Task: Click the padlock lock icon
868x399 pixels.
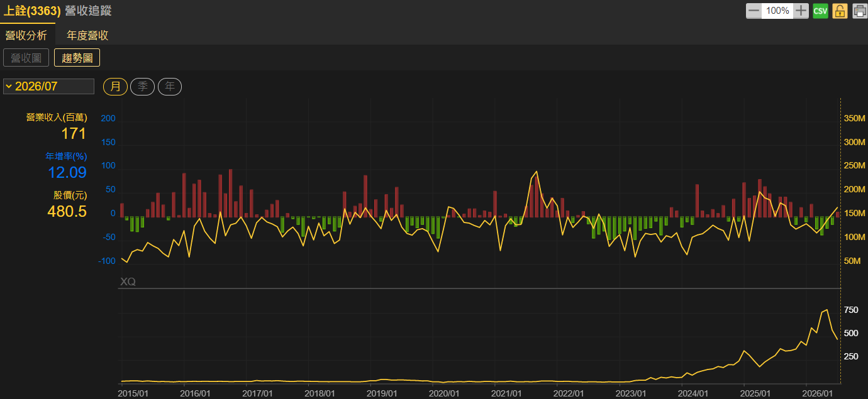Action: pyautogui.click(x=840, y=11)
